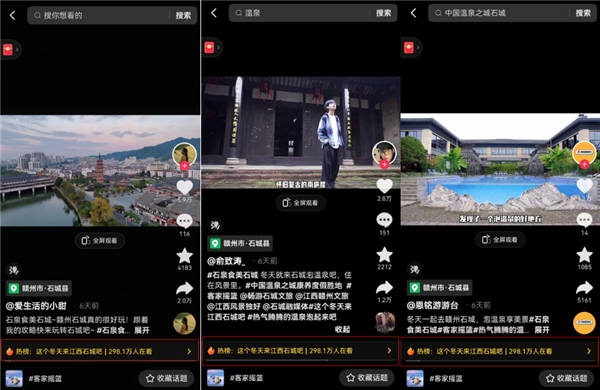Open comments showing 14 count

pyautogui.click(x=584, y=220)
